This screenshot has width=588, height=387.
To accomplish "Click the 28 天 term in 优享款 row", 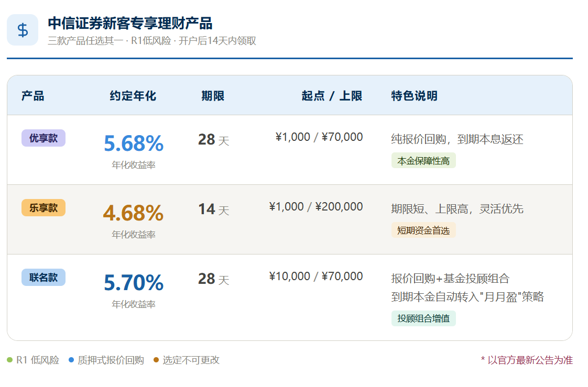I will pos(213,140).
